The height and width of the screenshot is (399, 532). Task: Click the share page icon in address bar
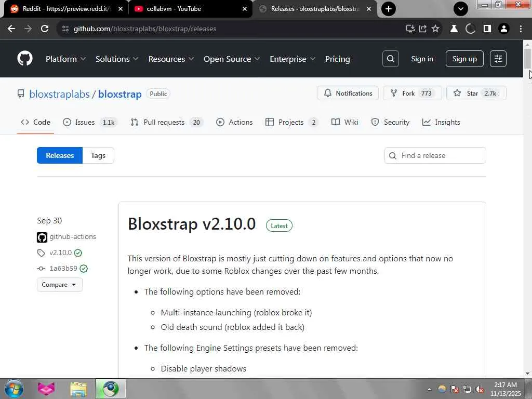click(423, 29)
